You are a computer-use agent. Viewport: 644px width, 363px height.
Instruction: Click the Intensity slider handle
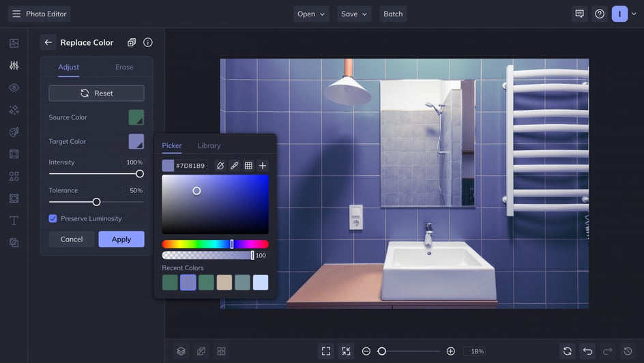pos(140,174)
